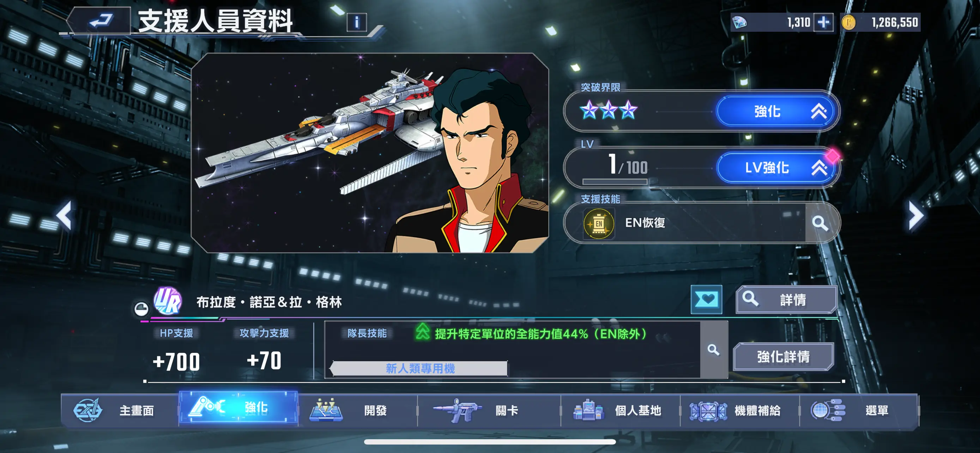The image size is (980, 453).
Task: Switch to the 開發 tab
Action: click(358, 410)
